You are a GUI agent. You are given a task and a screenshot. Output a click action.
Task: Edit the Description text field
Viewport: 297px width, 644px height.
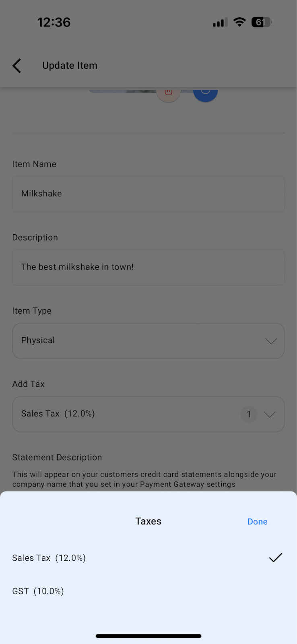pos(148,267)
